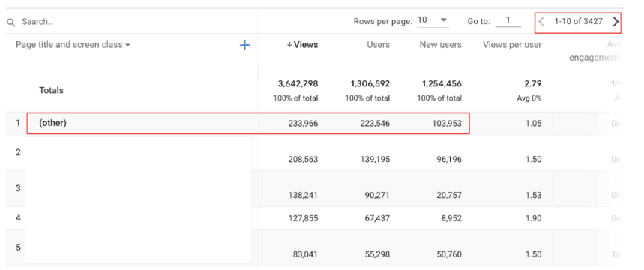Add a secondary dimension with plus icon

click(245, 45)
